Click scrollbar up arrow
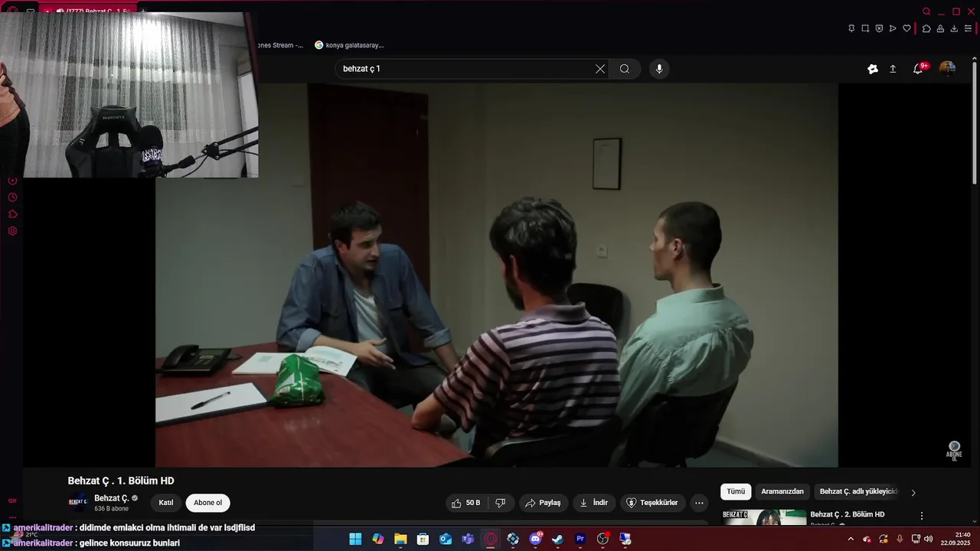Image resolution: width=980 pixels, height=551 pixels. 975,60
